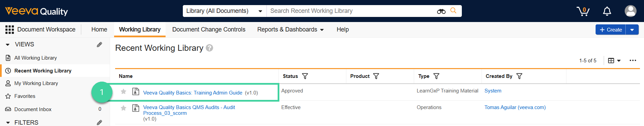
Task: Open the user profile avatar
Action: pyautogui.click(x=630, y=11)
